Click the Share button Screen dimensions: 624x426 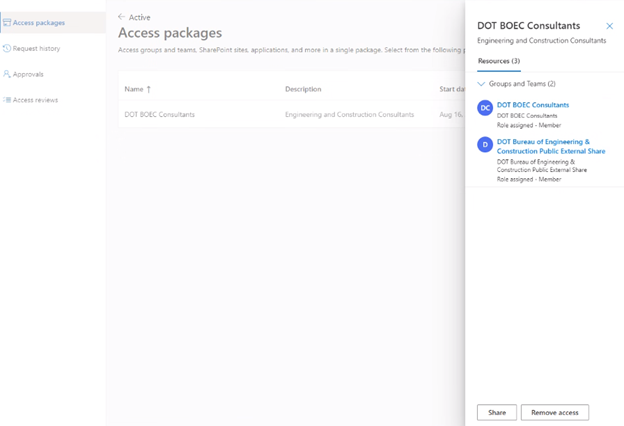pos(496,412)
